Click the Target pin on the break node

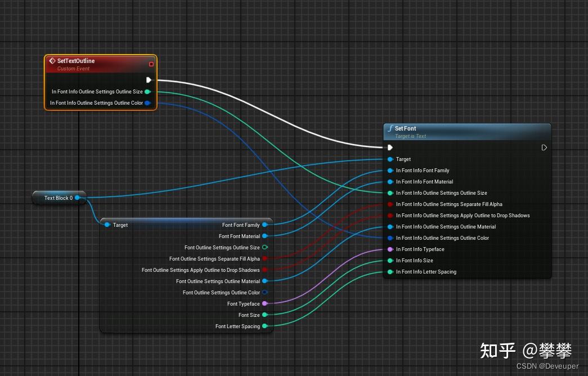107,225
